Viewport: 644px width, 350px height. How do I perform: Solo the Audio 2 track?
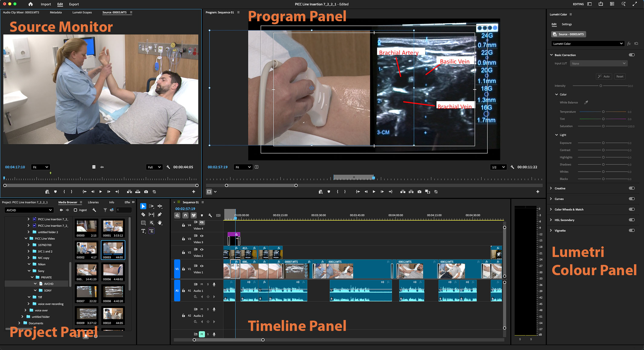[x=208, y=309]
